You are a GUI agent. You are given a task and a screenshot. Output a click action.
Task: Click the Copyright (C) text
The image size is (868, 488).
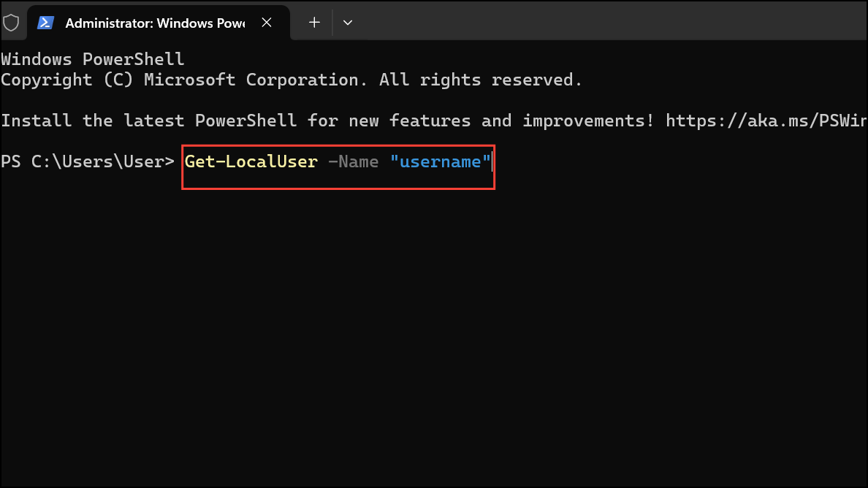point(66,80)
